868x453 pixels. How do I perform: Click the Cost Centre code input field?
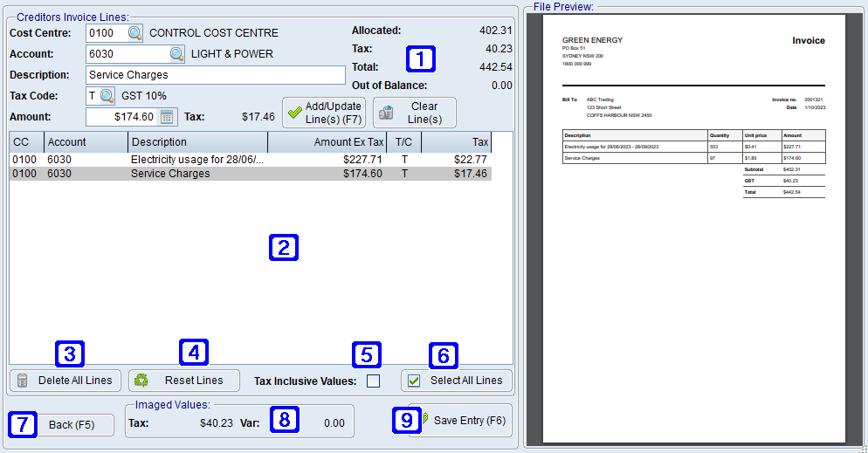click(107, 33)
